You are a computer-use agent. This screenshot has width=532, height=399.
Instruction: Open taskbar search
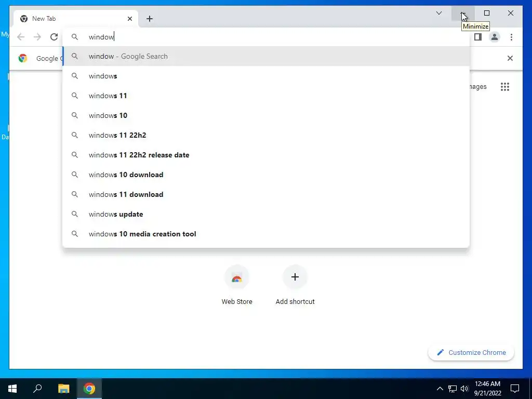coord(37,389)
